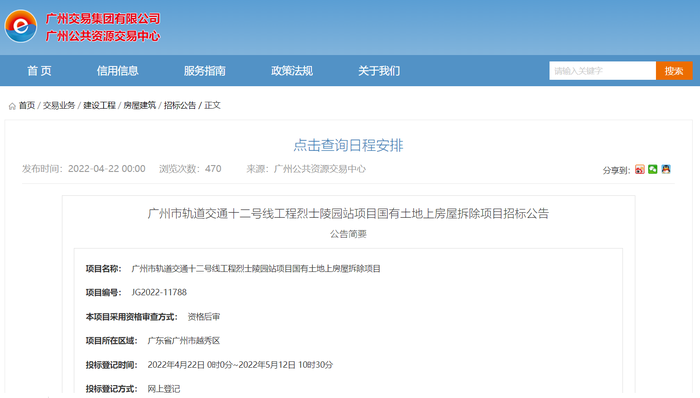Click the site 'e' logo
700x398 pixels.
click(21, 26)
